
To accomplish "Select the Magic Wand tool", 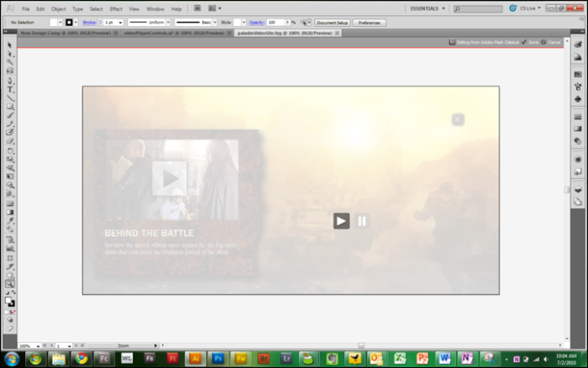I will [x=10, y=62].
